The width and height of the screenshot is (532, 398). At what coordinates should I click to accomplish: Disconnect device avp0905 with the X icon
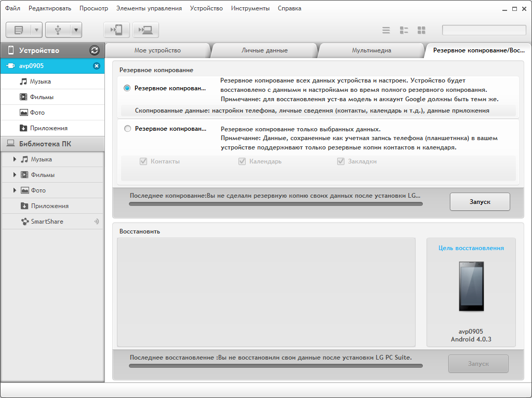pos(96,66)
